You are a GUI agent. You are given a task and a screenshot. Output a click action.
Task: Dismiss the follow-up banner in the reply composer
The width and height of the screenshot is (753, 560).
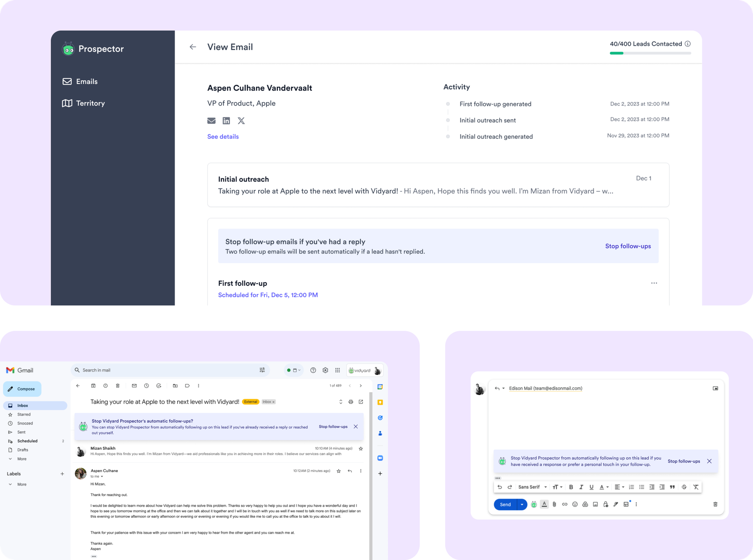[x=709, y=461]
